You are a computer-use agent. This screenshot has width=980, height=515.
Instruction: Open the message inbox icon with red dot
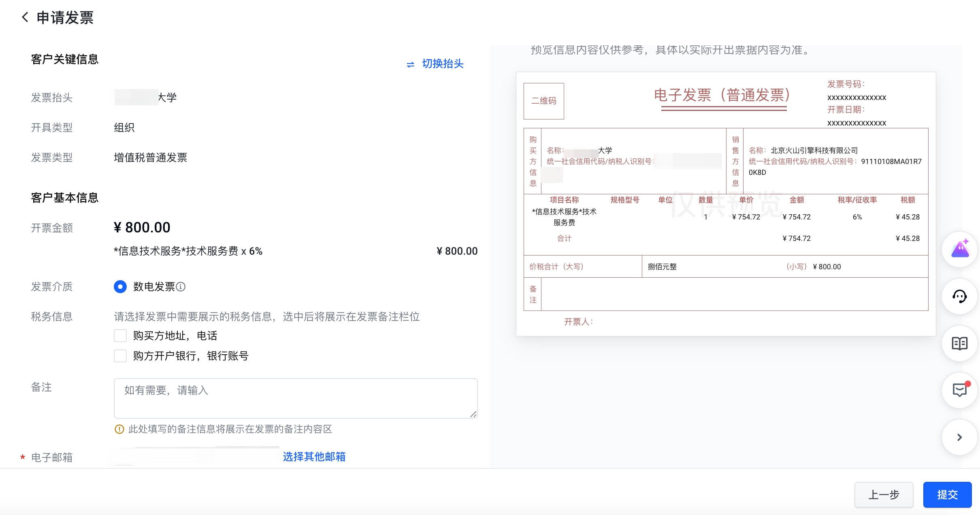point(960,390)
